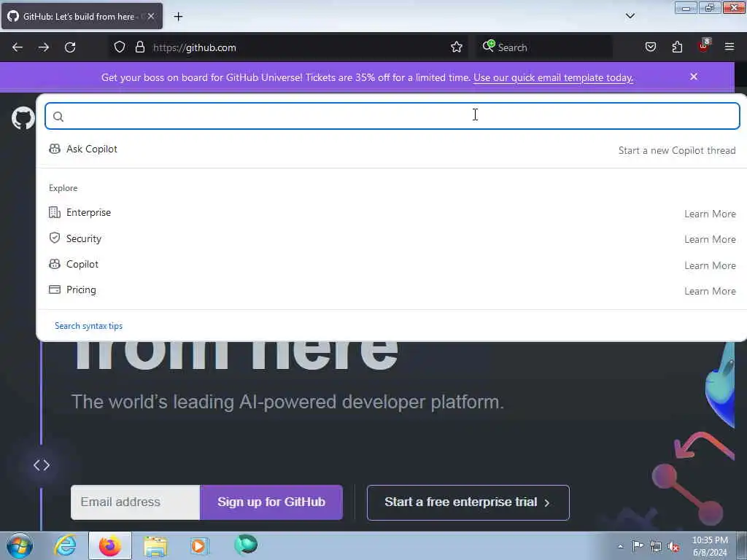
Task: Click Sign up for GitHub
Action: (x=271, y=502)
